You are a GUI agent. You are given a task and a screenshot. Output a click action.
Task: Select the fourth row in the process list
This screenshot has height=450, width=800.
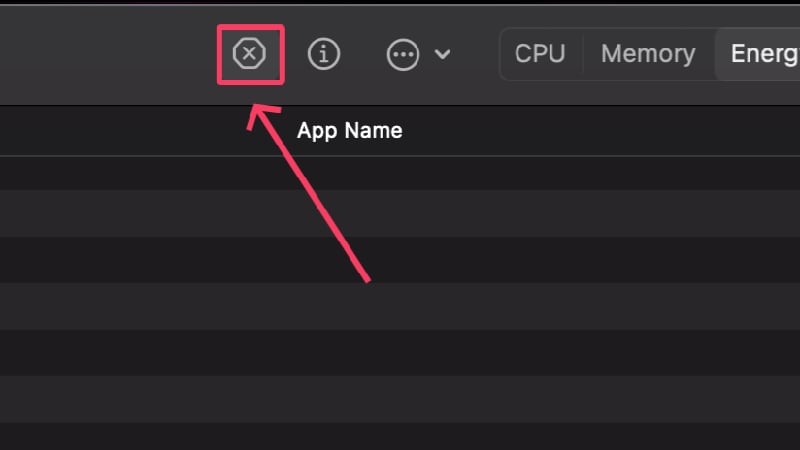point(400,306)
